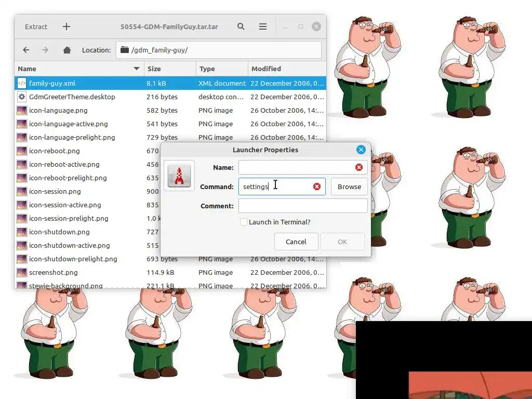
Task: Go back to previous archive folder
Action: tap(26, 50)
